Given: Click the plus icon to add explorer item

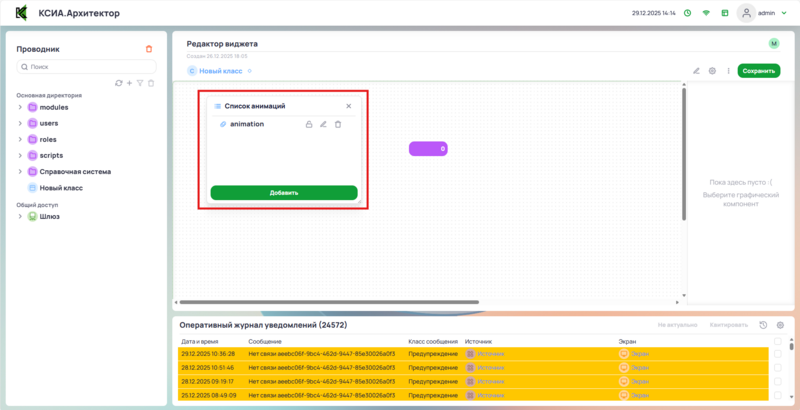Looking at the screenshot, I should (129, 83).
